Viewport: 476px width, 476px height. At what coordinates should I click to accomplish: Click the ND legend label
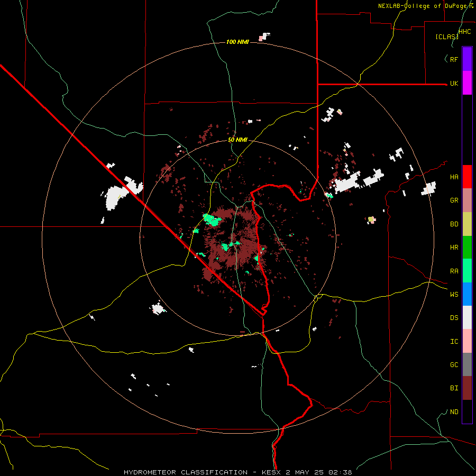click(x=454, y=412)
